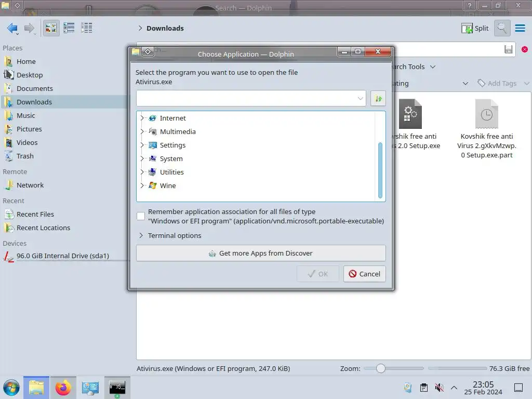The image size is (532, 399).
Task: Switch to Icons view mode
Action: tap(51, 28)
